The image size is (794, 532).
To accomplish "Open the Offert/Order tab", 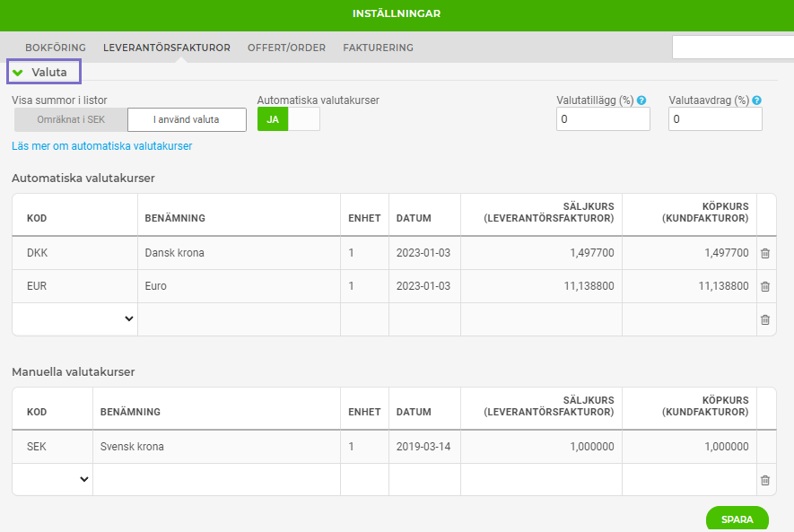I will pyautogui.click(x=286, y=48).
